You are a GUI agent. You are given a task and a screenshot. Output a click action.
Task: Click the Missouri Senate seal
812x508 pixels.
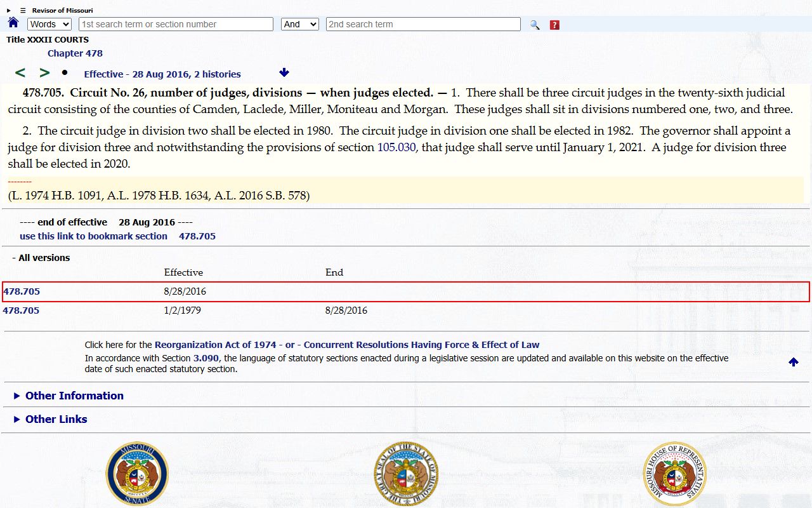[137, 474]
